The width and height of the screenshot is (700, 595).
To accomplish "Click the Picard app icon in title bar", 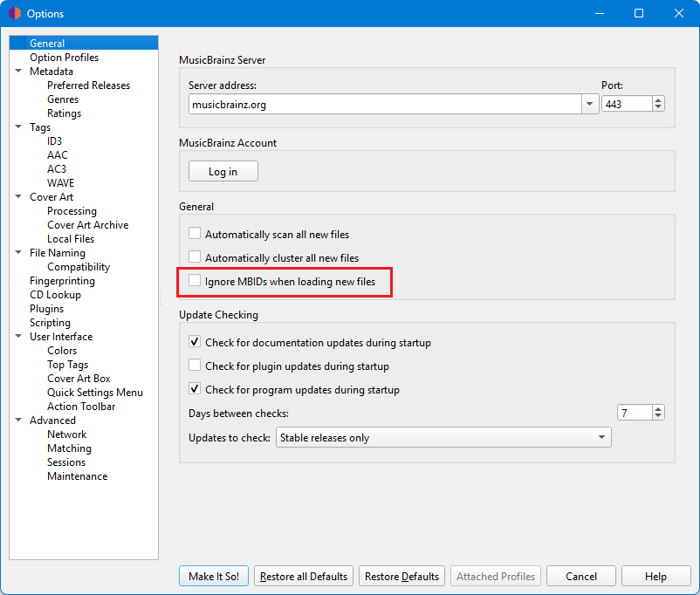I will tap(14, 14).
